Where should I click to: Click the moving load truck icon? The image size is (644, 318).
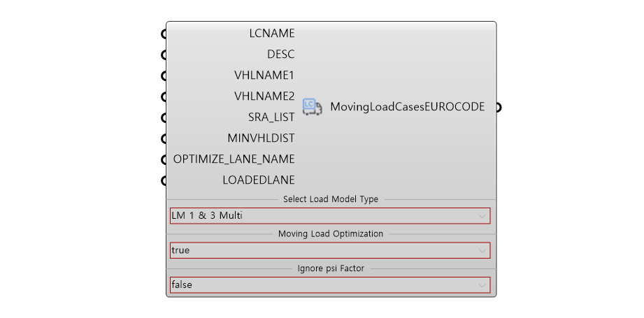(312, 107)
